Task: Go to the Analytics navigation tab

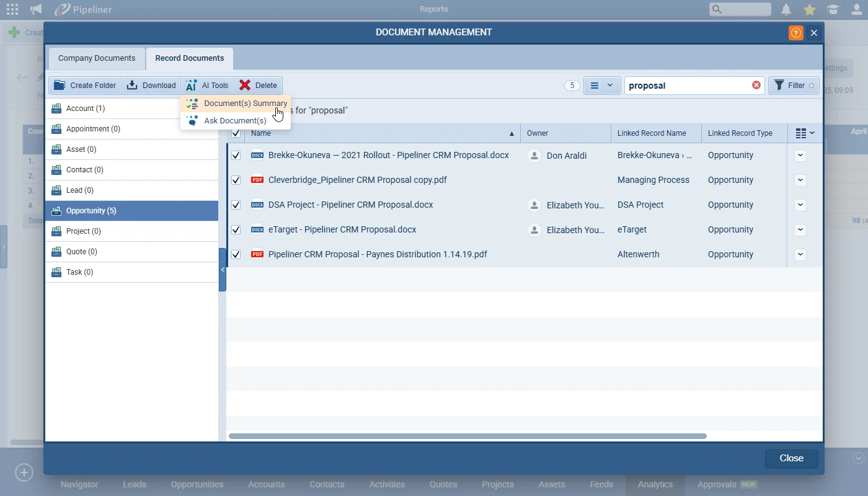Action: click(655, 484)
